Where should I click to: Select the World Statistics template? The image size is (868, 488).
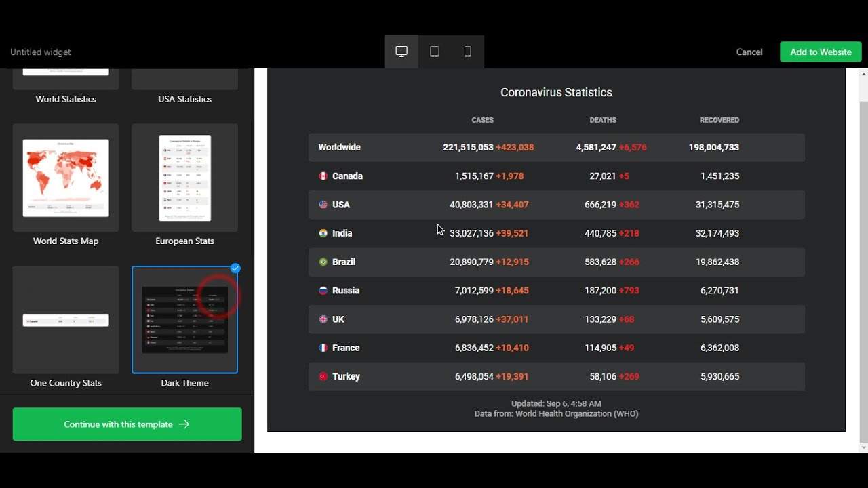pyautogui.click(x=66, y=79)
